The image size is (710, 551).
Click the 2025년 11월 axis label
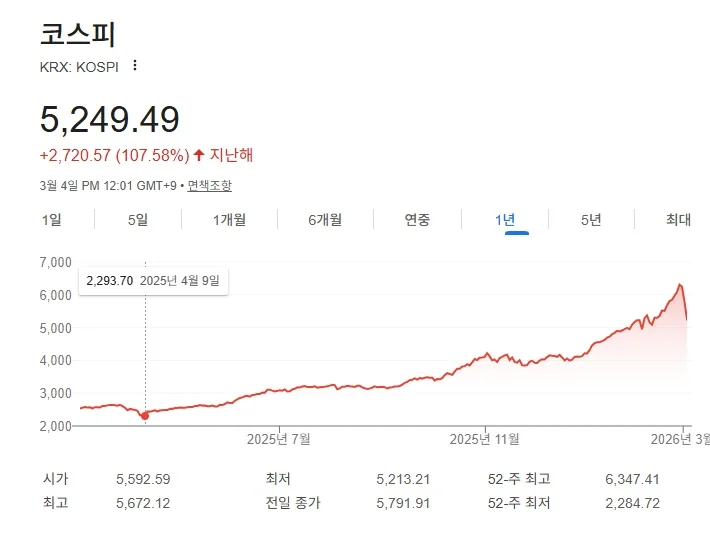(x=485, y=439)
